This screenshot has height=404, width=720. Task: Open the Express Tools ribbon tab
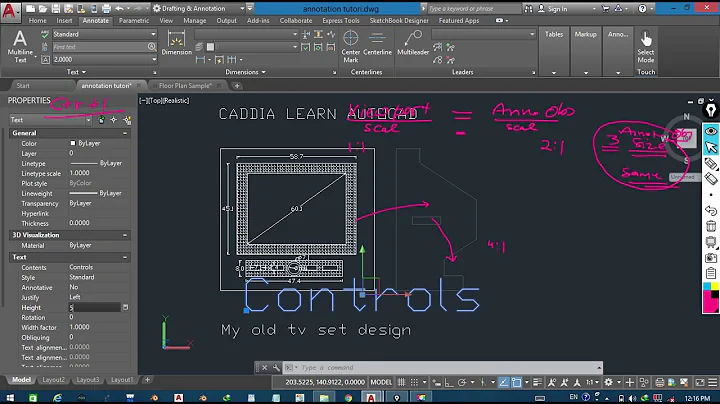pos(341,21)
